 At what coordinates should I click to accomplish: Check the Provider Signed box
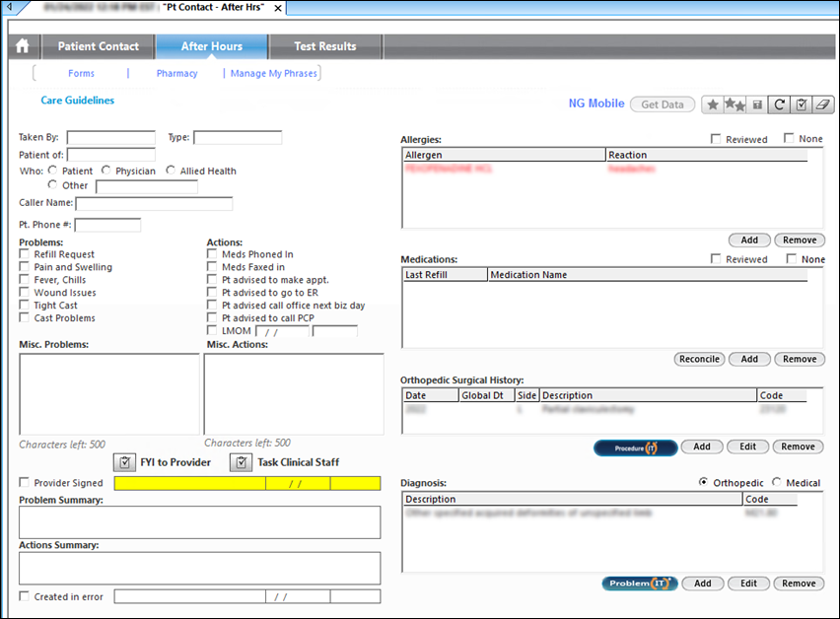tap(24, 482)
